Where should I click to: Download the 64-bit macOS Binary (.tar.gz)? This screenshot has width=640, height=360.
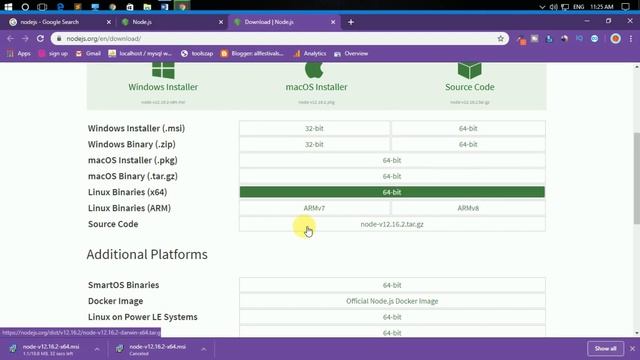click(x=392, y=176)
